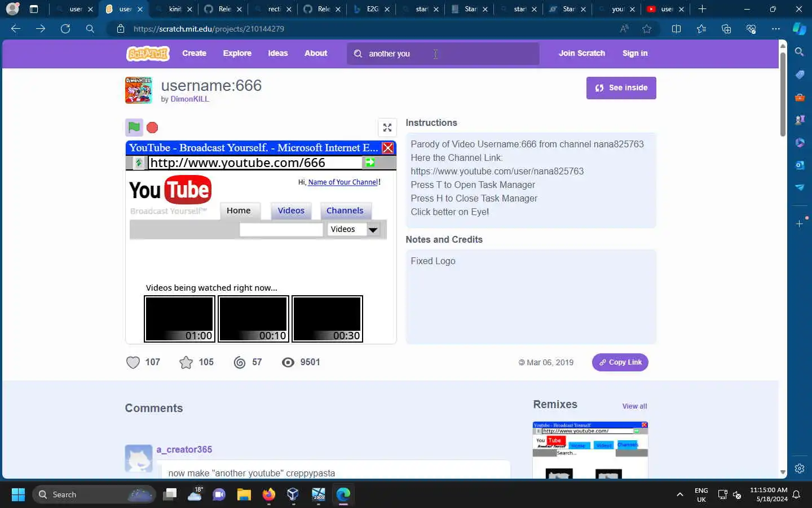Go back in the browser
Image resolution: width=812 pixels, height=508 pixels.
(16, 29)
